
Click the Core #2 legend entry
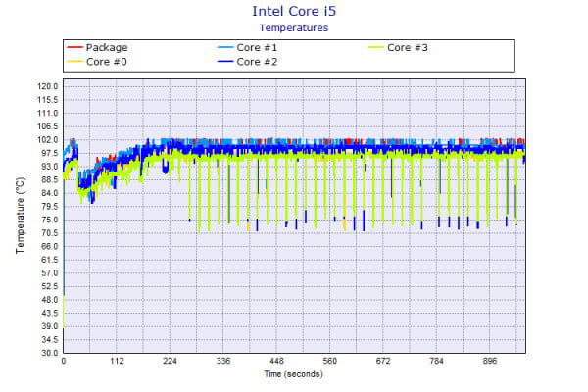tap(248, 62)
